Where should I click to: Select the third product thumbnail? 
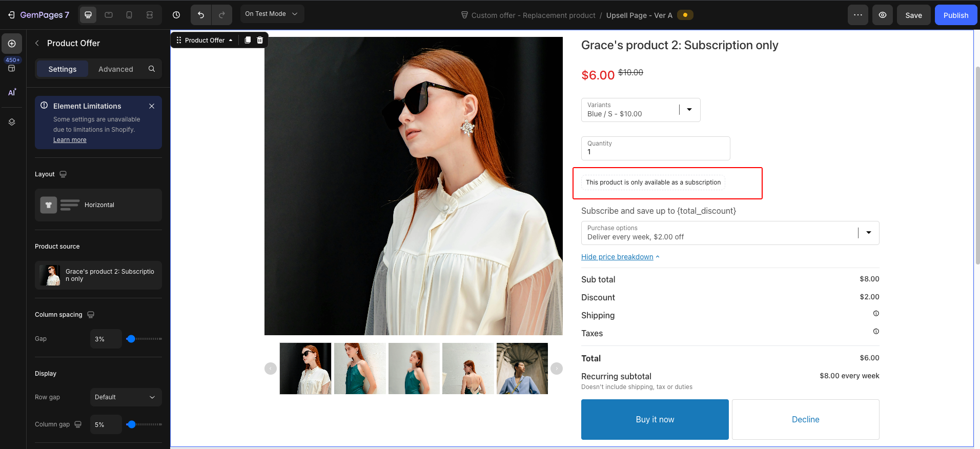pos(414,369)
